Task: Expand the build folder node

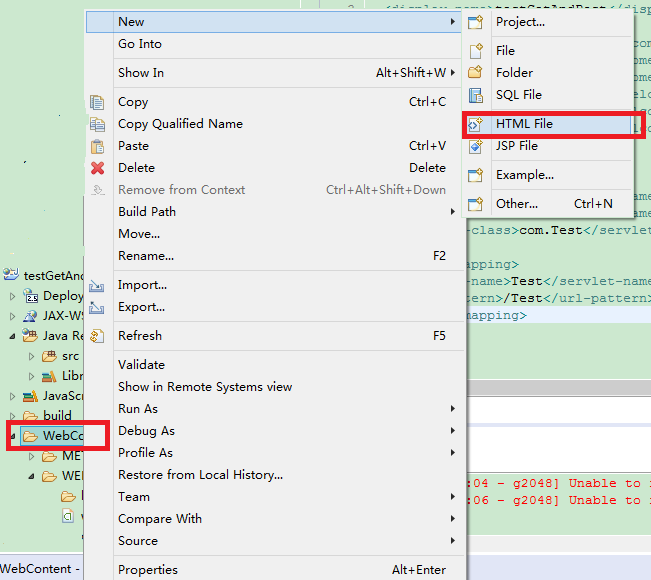Action: 12,416
